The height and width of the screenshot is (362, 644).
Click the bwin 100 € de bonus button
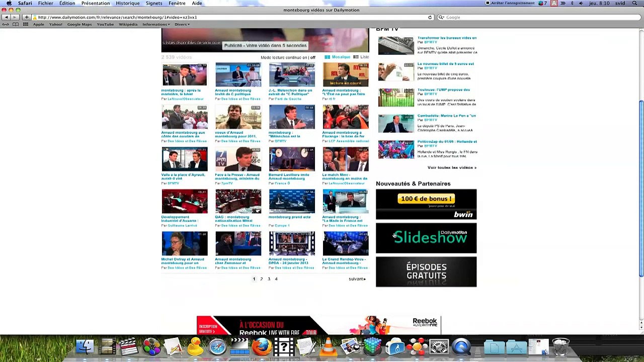coord(426,199)
